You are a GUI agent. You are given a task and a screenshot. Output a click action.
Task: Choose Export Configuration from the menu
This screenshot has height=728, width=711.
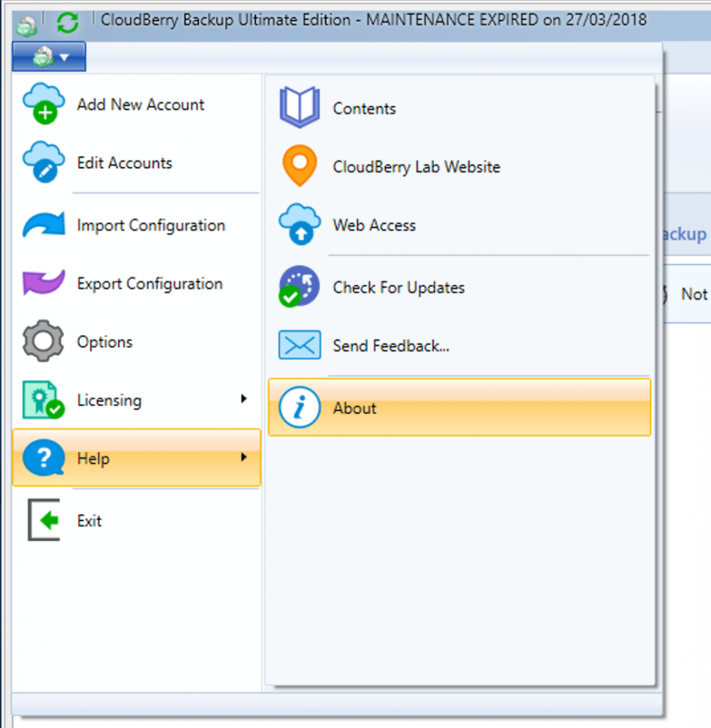point(137,283)
